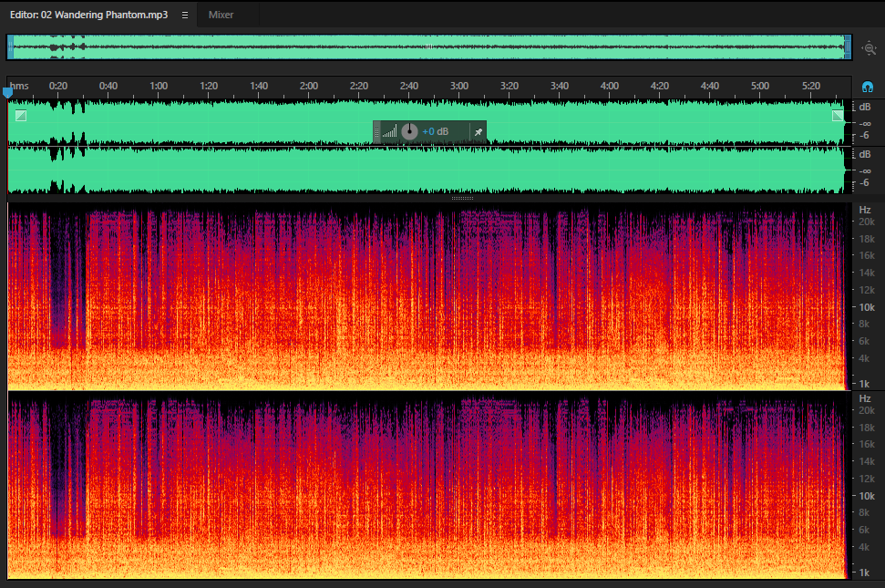Image resolution: width=885 pixels, height=588 pixels.
Task: Open the Editor panel menu icon
Action: (x=184, y=15)
